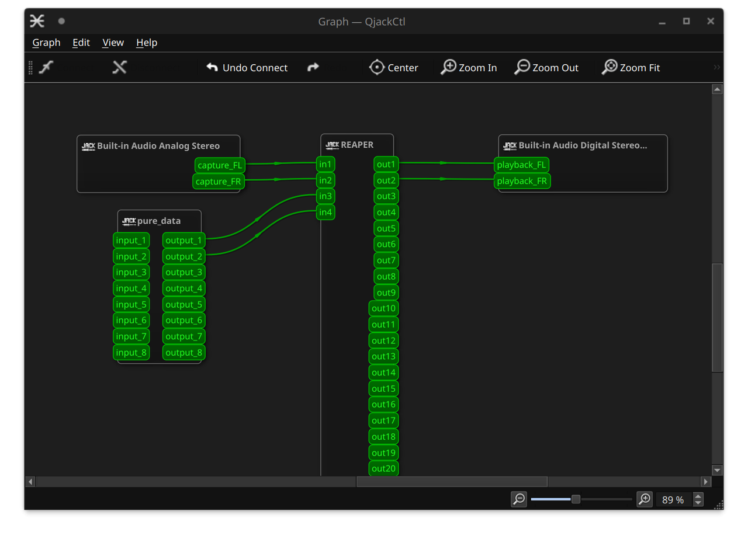Open the View menu
Screen dimensions: 748x560
click(x=113, y=43)
